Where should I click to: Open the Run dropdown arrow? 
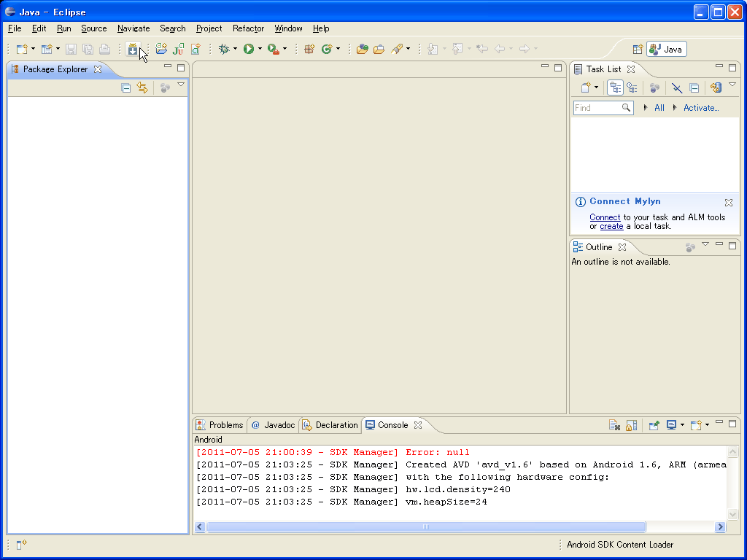tap(260, 49)
